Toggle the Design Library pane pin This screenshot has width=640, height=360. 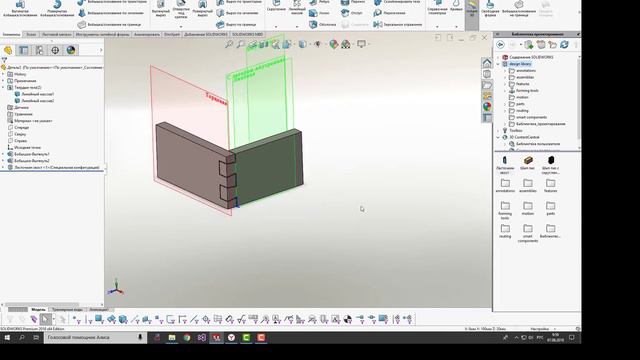[578, 34]
